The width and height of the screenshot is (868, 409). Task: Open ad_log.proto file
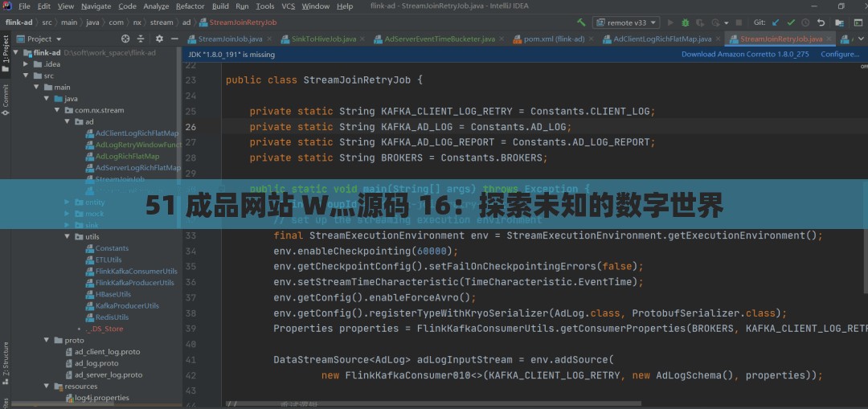[96, 363]
